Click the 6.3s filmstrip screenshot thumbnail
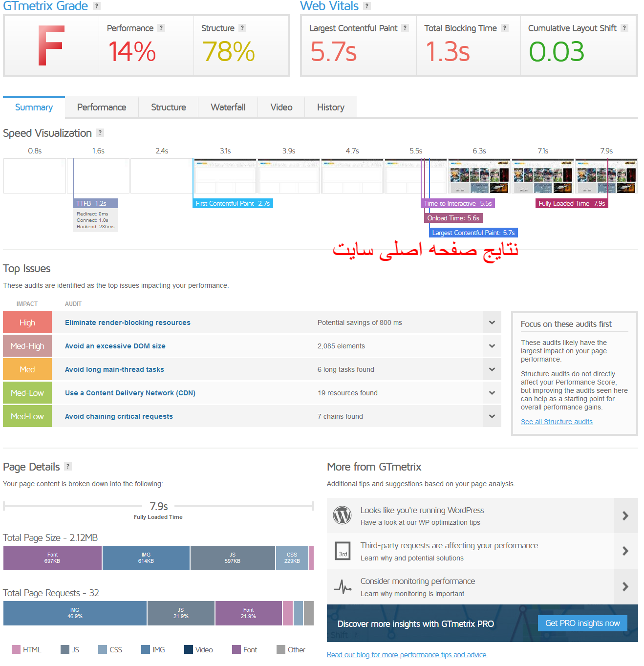 (x=479, y=176)
